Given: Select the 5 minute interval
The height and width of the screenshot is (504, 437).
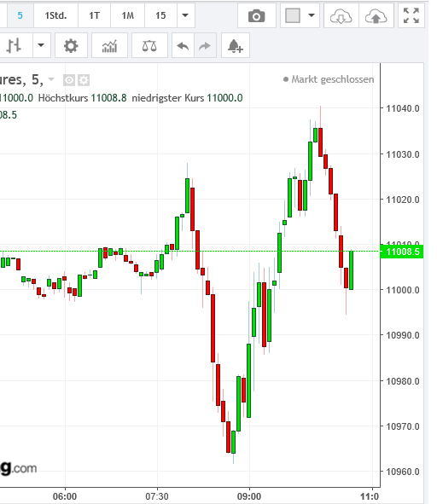Looking at the screenshot, I should (20, 15).
